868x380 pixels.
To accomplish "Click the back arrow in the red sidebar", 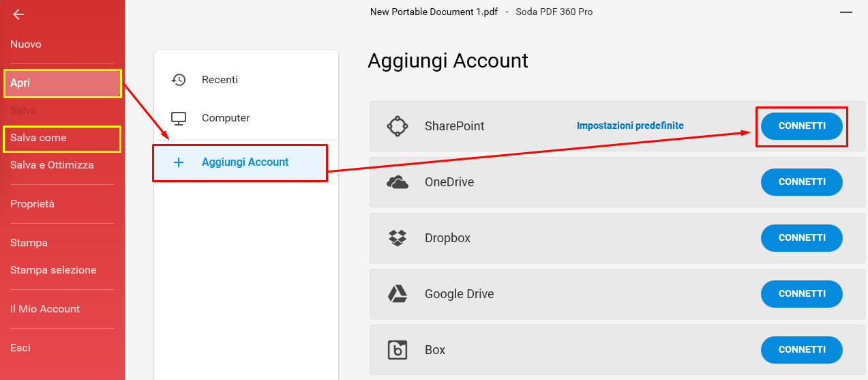I will 18,14.
